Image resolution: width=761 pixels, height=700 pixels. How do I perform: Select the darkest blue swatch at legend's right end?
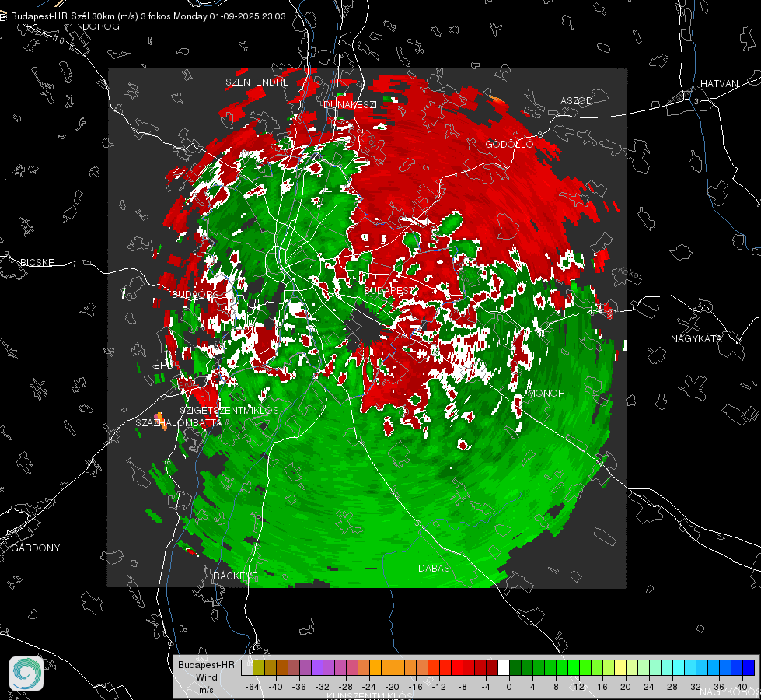tap(749, 668)
